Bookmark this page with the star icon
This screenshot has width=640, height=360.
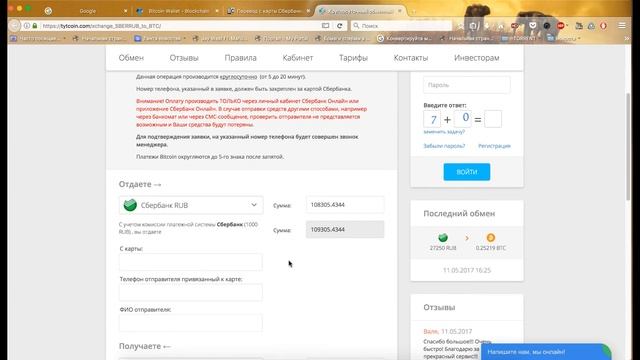(460, 26)
